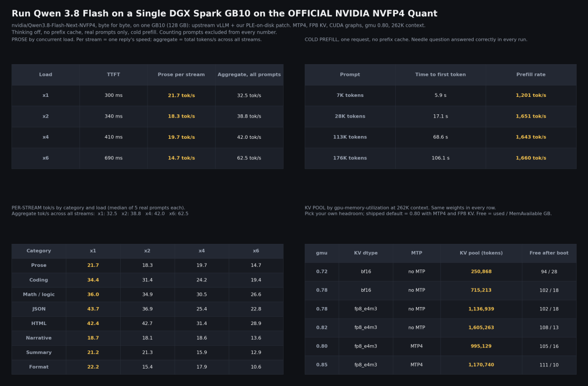Image resolution: width=588 pixels, height=386 pixels.
Task: Click the "34.4" Coding value
Action: [x=93, y=280]
